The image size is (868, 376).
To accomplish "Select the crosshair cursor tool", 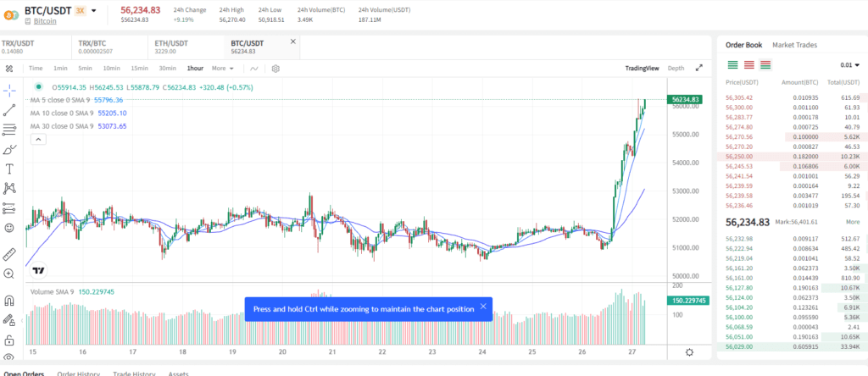I will coord(9,89).
